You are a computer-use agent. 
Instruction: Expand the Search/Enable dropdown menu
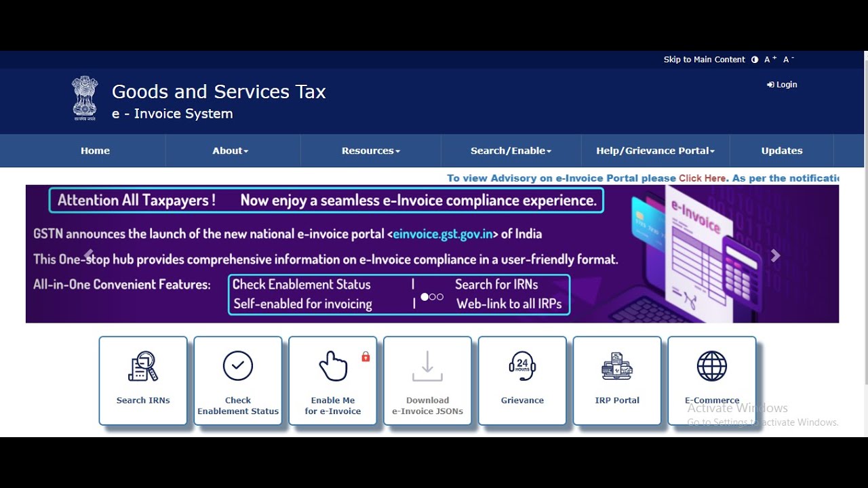coord(511,150)
